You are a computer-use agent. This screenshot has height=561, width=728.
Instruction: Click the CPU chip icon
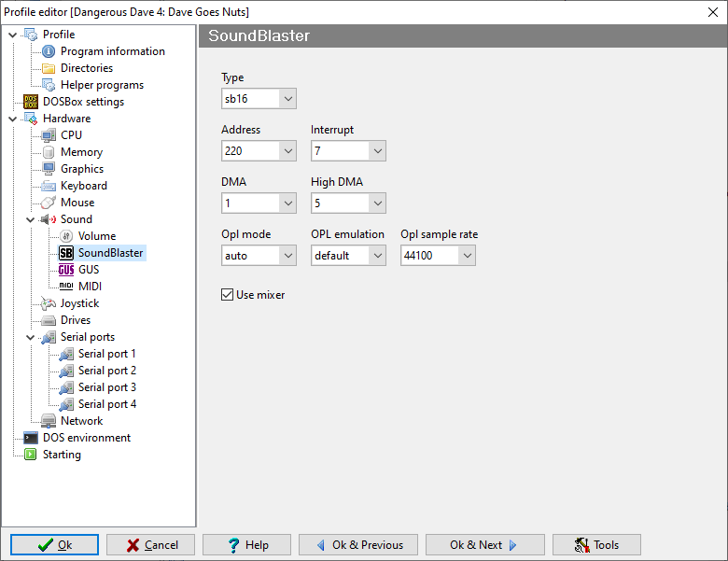(x=49, y=135)
